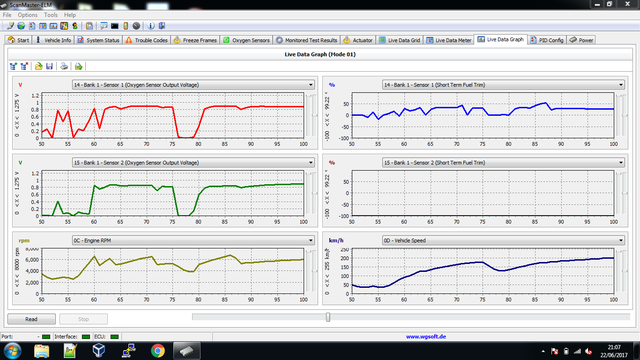Click the list icon with green dot

click(13, 66)
